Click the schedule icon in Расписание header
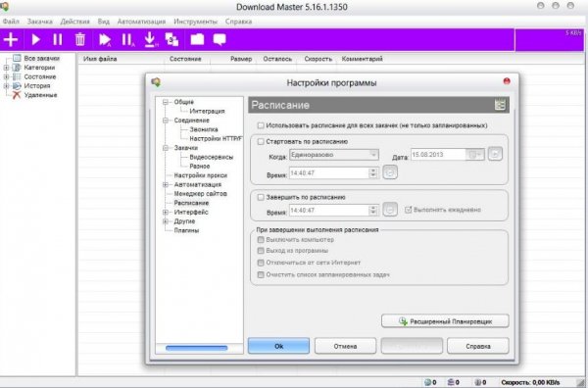The height and width of the screenshot is (388, 588). tap(500, 105)
